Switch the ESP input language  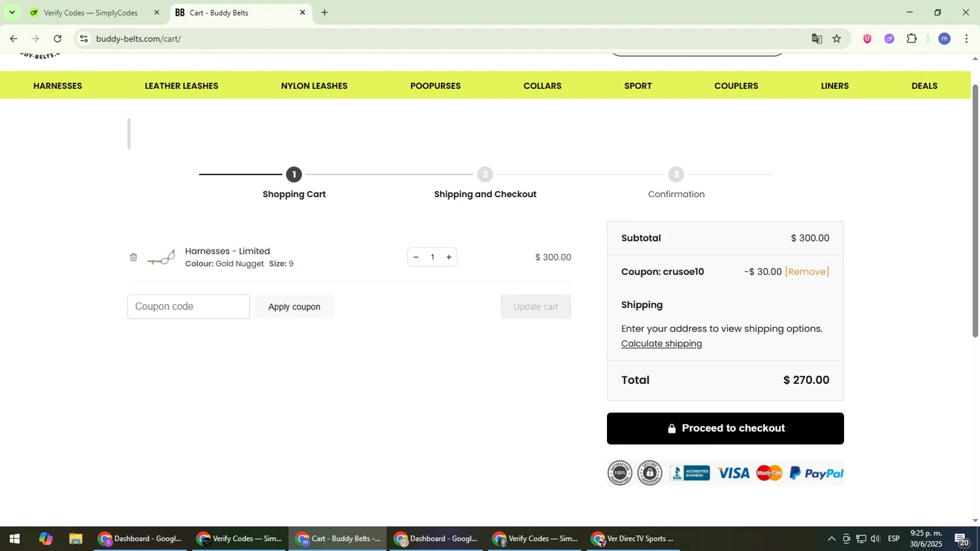(x=894, y=539)
